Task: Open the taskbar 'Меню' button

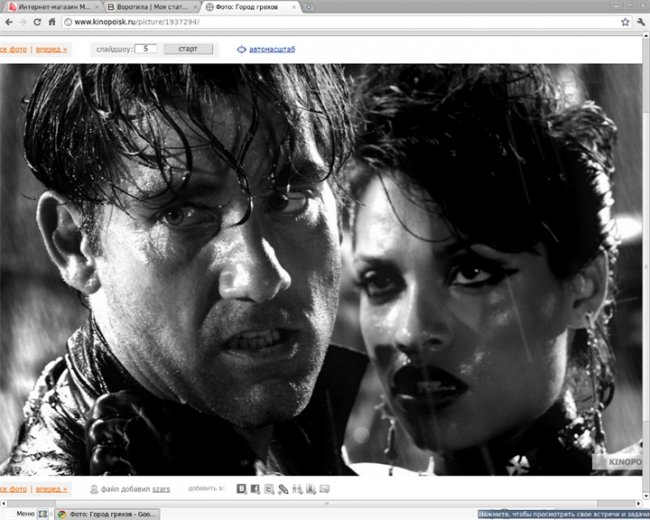Action: [24, 513]
